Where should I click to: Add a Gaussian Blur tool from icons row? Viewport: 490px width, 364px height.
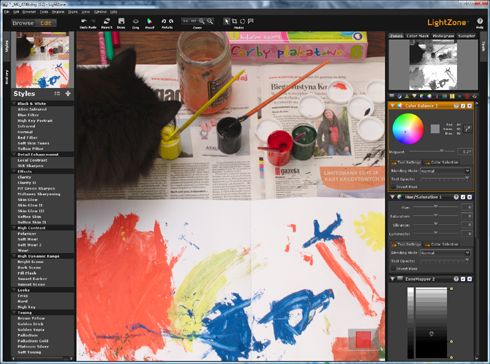(414, 96)
